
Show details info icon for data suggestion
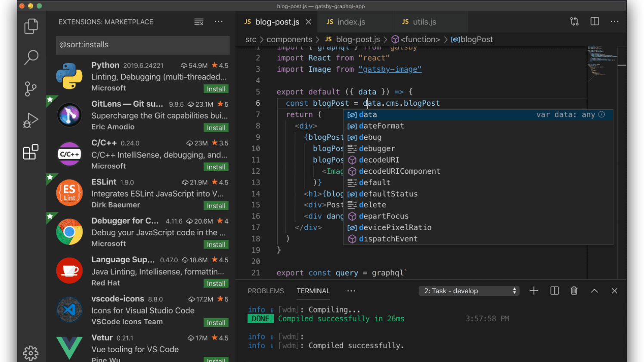coord(601,114)
